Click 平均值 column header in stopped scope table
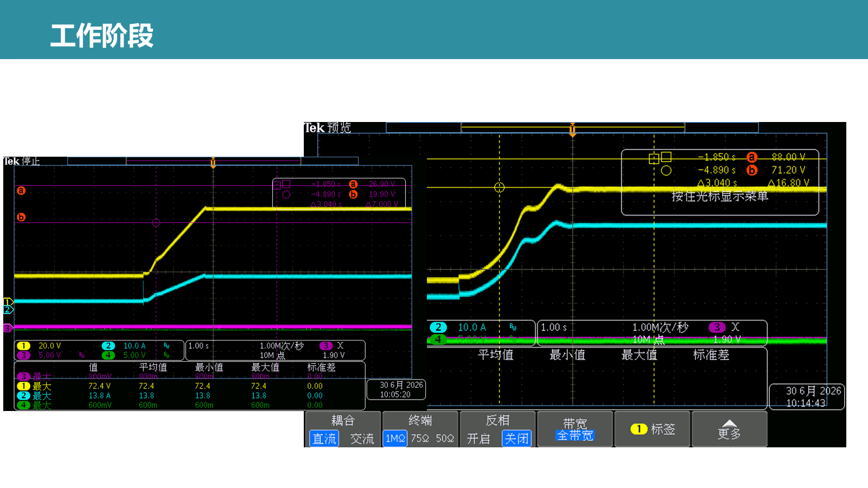 [153, 367]
